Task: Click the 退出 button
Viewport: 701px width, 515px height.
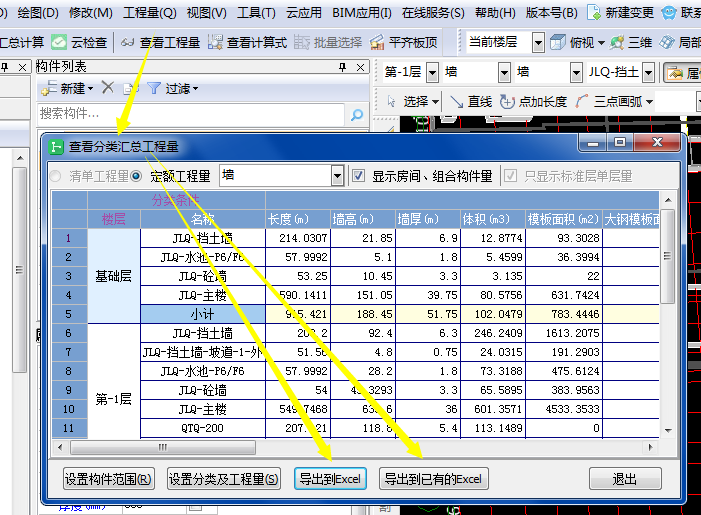Action: coord(625,479)
